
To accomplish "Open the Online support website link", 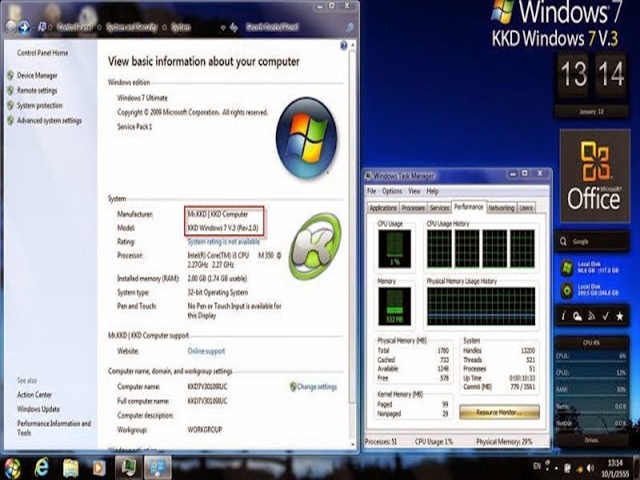I will (206, 351).
